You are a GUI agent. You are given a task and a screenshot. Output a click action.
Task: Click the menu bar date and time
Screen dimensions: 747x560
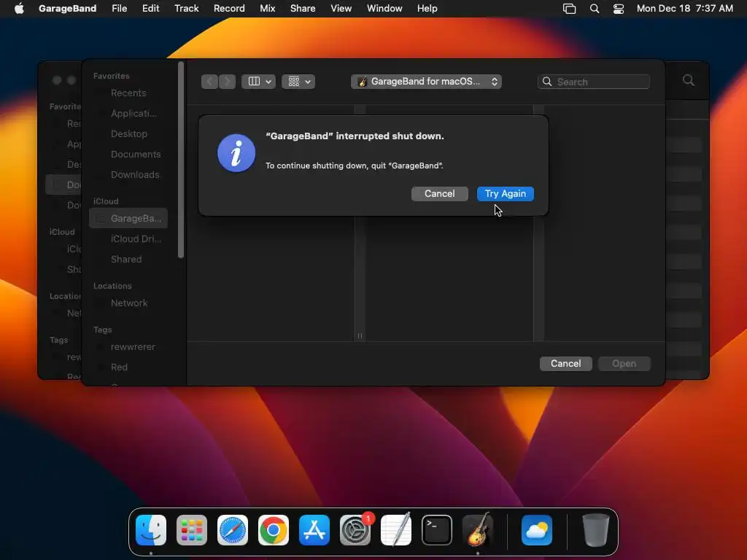pos(684,9)
